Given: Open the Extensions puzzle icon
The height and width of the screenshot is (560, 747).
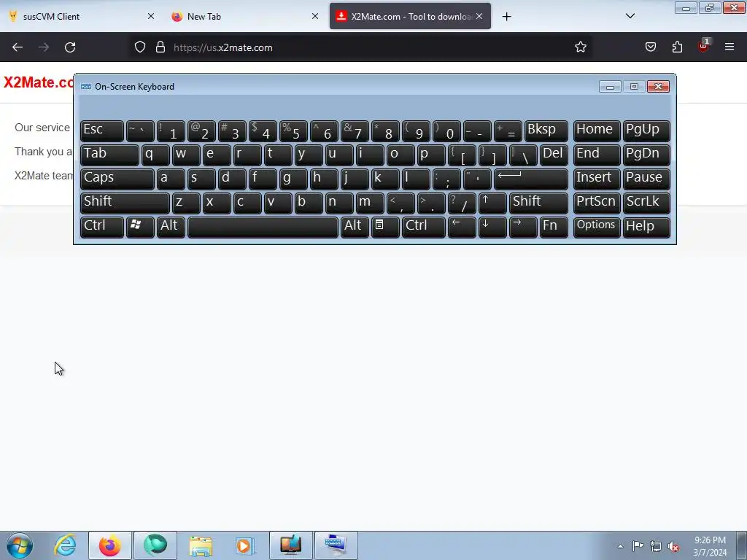Looking at the screenshot, I should [x=677, y=47].
